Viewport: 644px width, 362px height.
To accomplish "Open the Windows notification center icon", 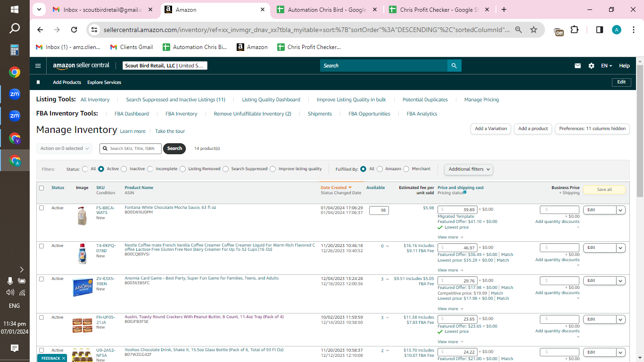I will coord(15,348).
